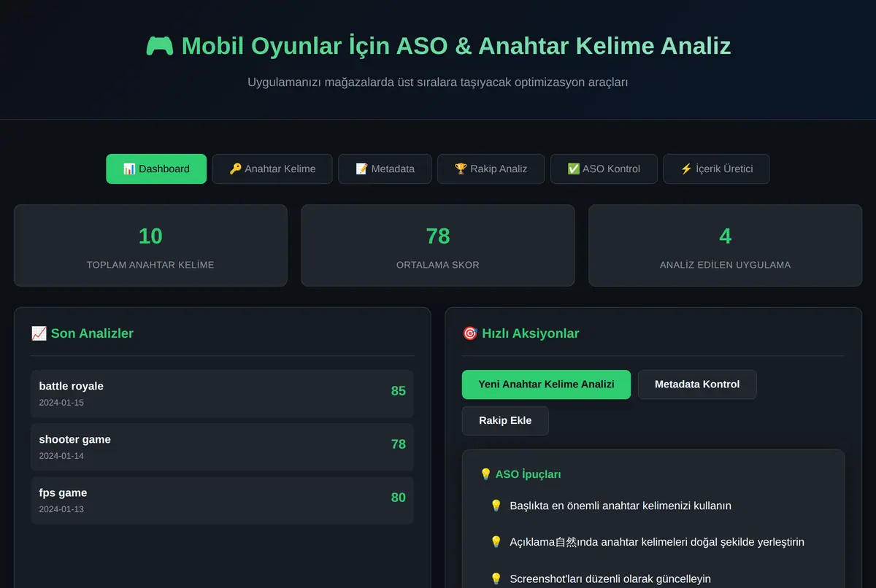Click the date 2024-01-13
The height and width of the screenshot is (588, 876).
coord(61,509)
